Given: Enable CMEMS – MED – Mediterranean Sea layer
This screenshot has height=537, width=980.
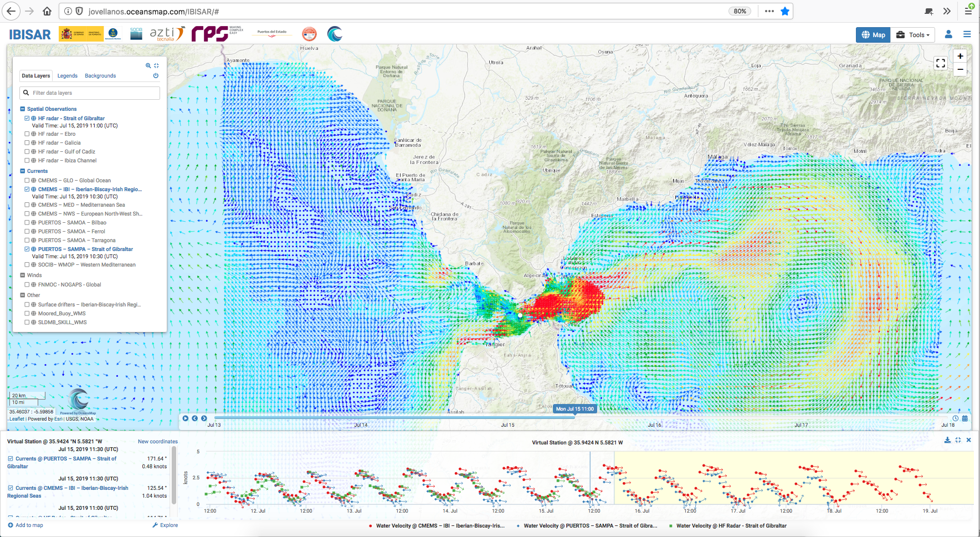Looking at the screenshot, I should 27,205.
